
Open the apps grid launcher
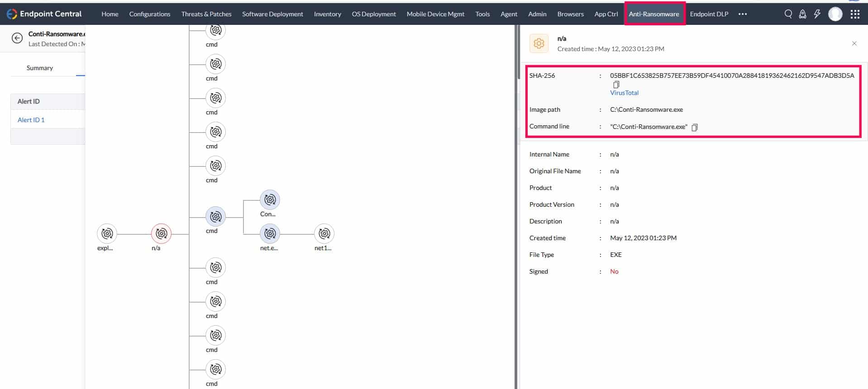click(855, 14)
